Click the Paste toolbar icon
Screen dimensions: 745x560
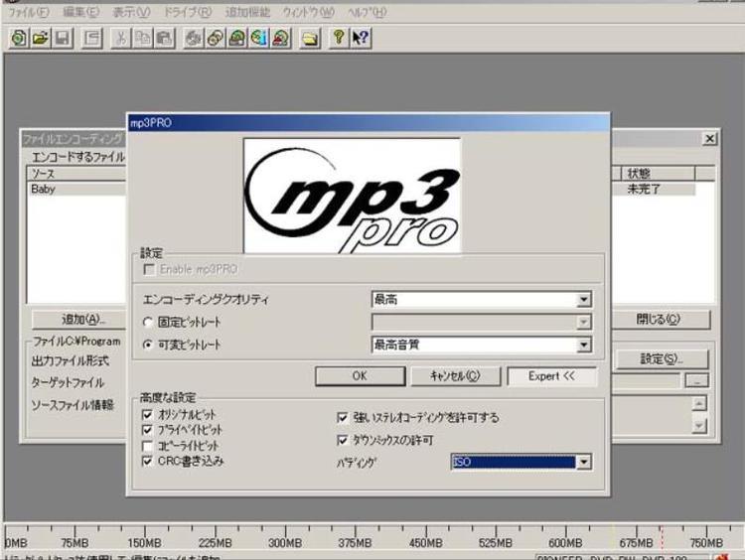(164, 38)
